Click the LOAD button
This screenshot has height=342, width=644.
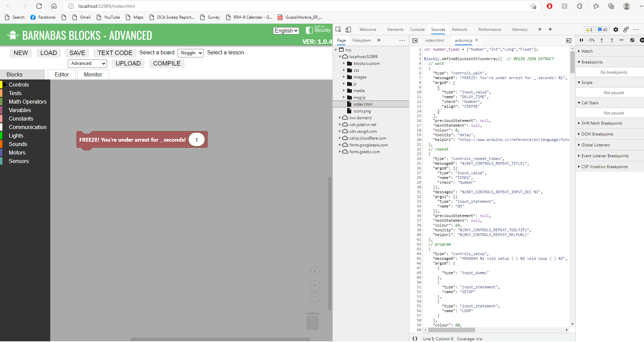click(x=49, y=53)
